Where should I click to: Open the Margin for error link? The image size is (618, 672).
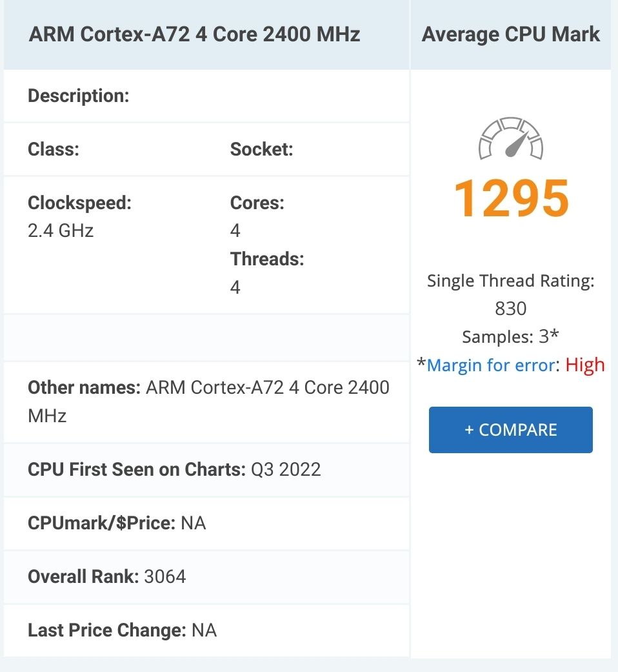(490, 365)
